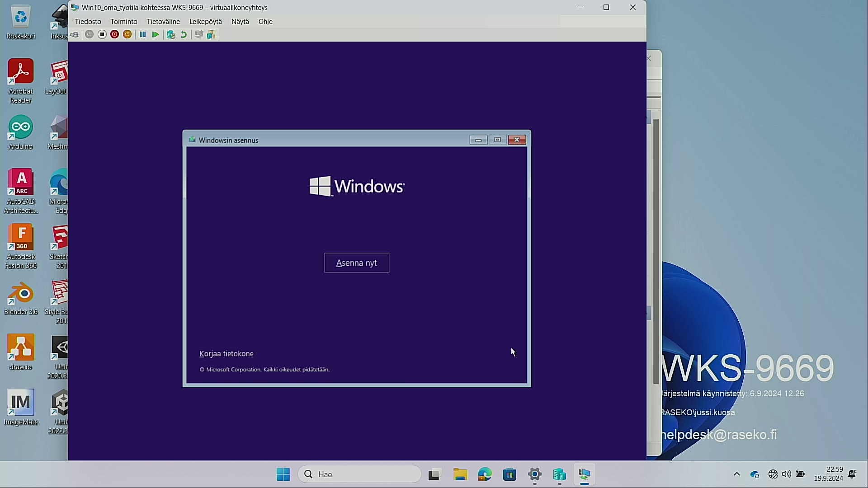Click the OneDrive sync tray icon

pyautogui.click(x=755, y=474)
